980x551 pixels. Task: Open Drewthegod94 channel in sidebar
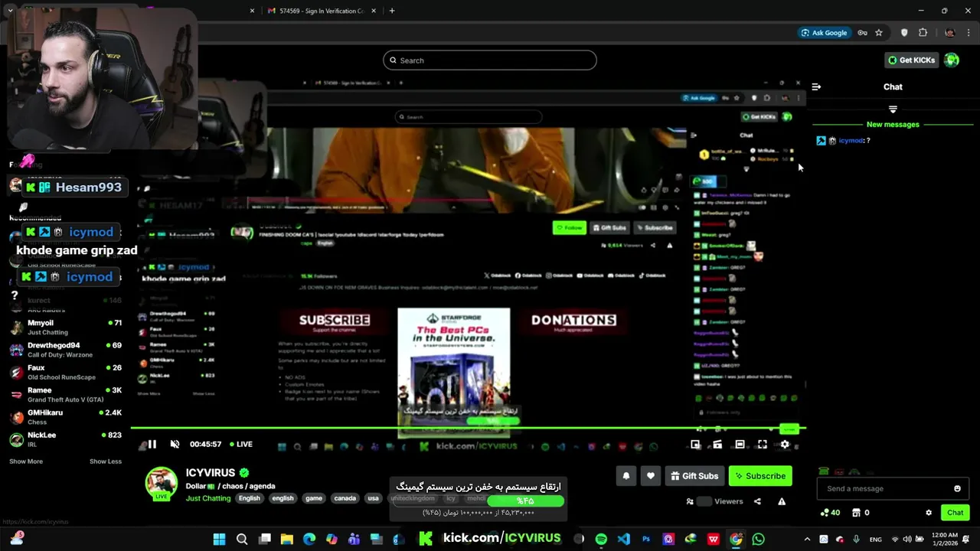(x=65, y=350)
